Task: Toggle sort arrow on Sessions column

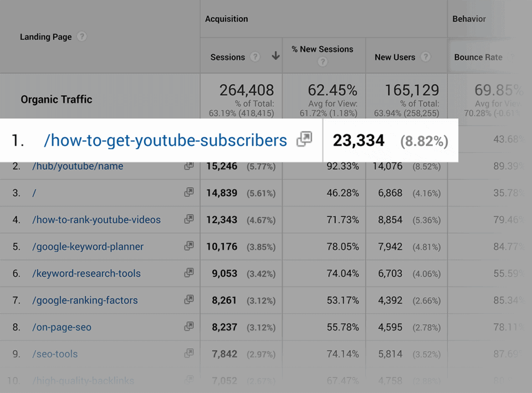Action: [x=275, y=56]
